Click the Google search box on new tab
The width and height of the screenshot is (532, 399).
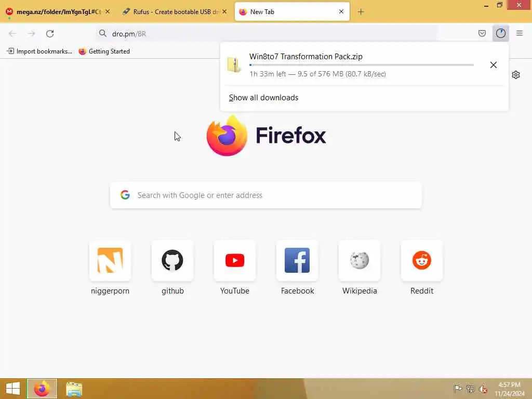tap(265, 195)
